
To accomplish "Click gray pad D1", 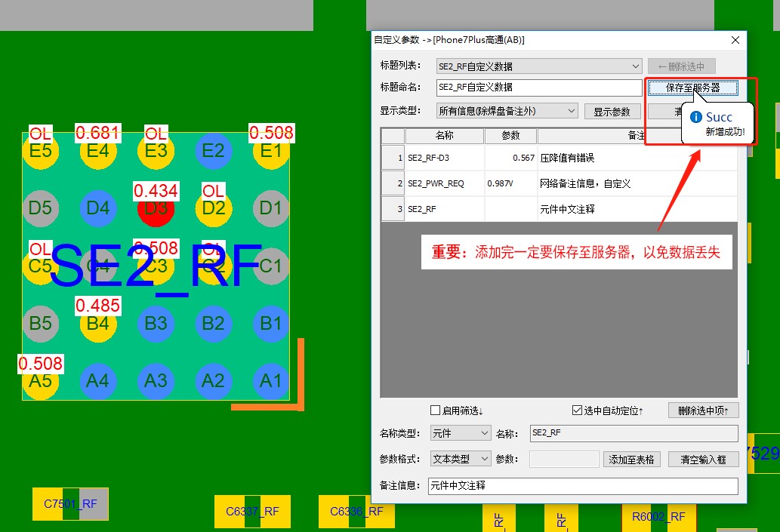I will click(271, 208).
